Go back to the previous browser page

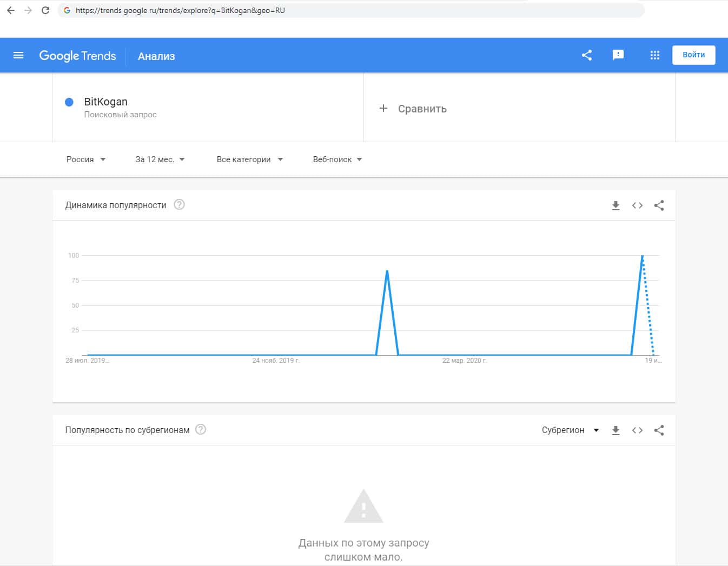tap(11, 10)
